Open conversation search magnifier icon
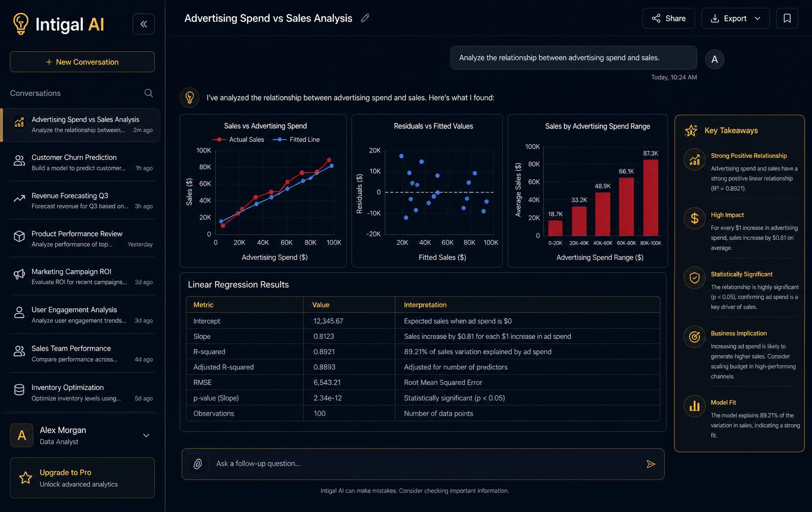The width and height of the screenshot is (812, 512). point(148,93)
